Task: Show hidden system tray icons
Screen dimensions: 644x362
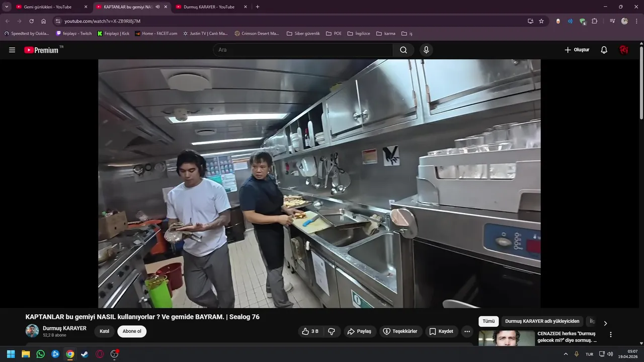Action: point(566,354)
